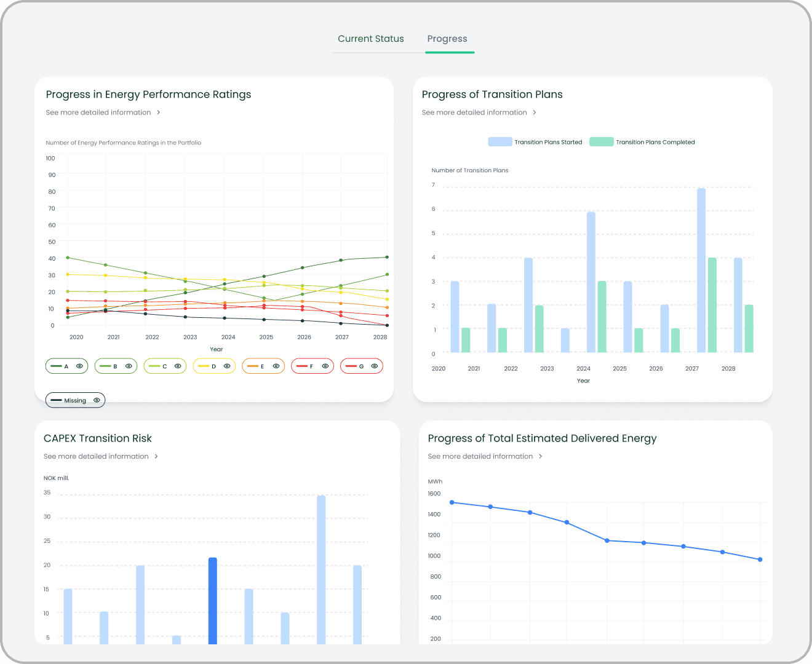
Task: Click the last data point on Delivered Energy line
Action: [x=760, y=559]
